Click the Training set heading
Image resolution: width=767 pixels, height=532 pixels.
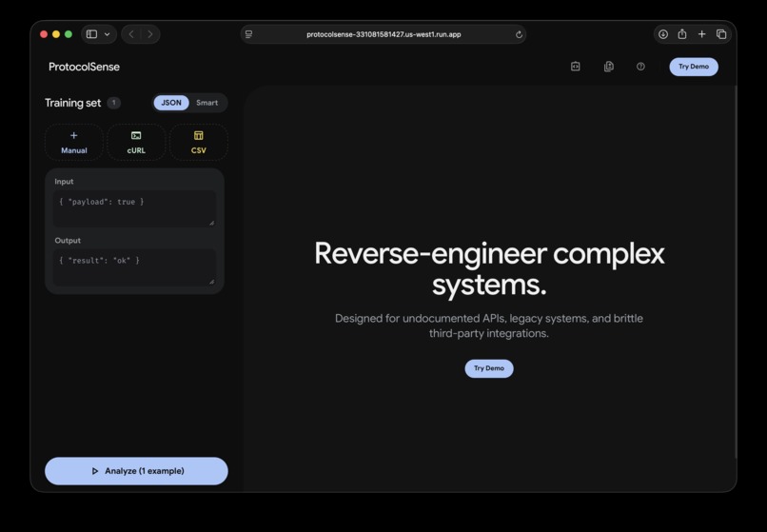tap(73, 103)
